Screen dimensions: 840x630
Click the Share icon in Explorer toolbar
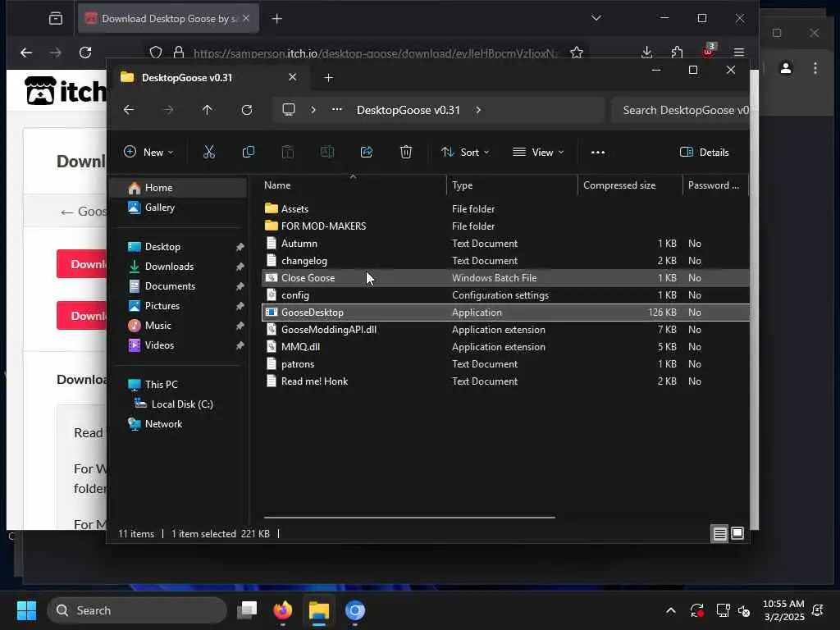[x=367, y=152]
